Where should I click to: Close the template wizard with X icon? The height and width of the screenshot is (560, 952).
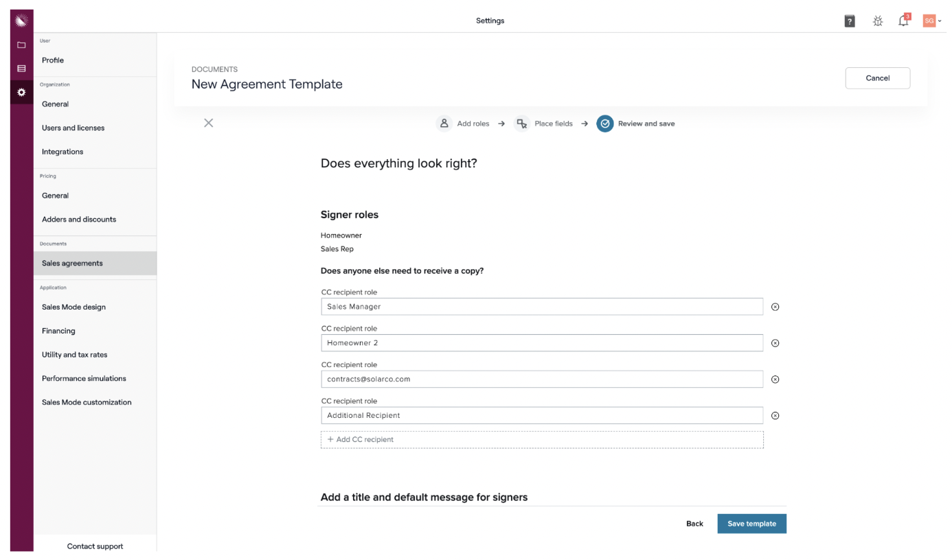[209, 123]
